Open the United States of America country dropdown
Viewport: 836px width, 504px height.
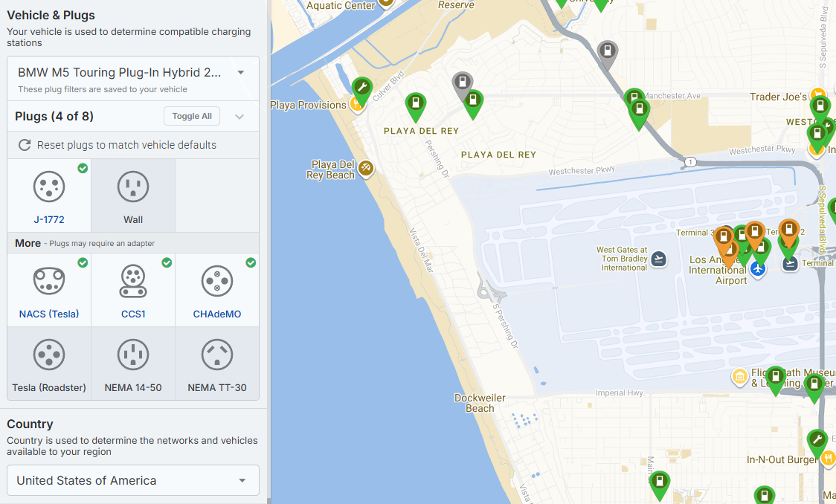133,480
